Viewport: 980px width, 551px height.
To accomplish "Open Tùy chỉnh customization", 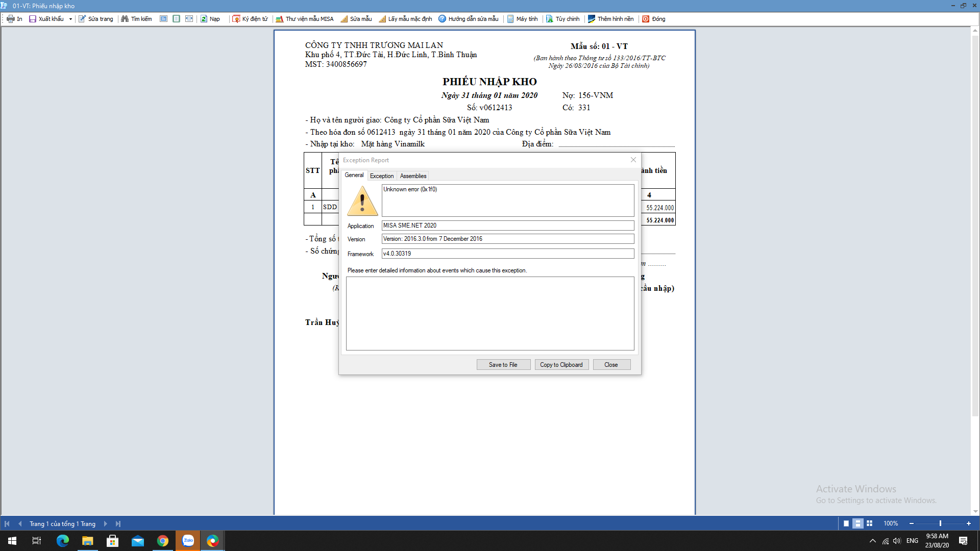I will click(563, 19).
